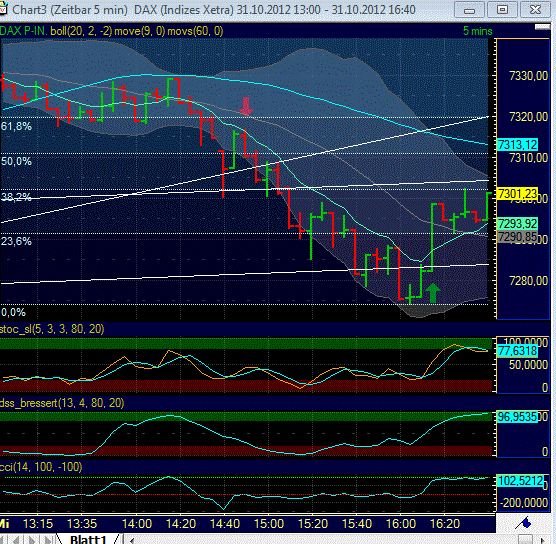Click the stochastic value tag '77,6318'
The image size is (556, 544).
(x=517, y=351)
